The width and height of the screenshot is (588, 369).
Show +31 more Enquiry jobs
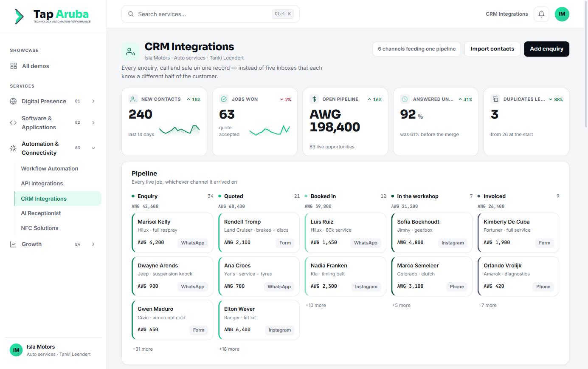point(143,349)
